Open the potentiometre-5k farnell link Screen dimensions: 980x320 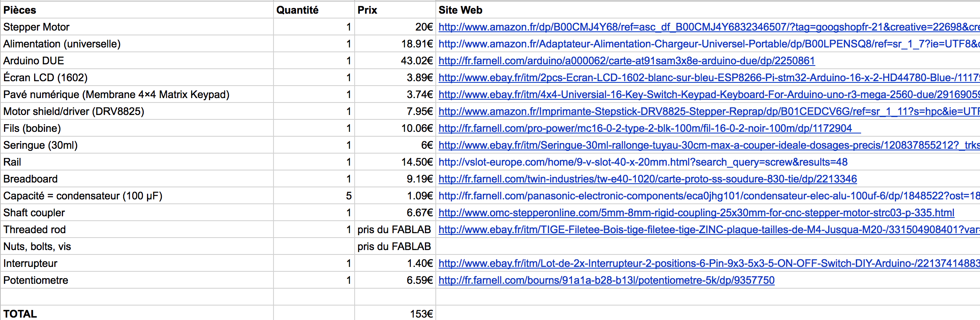point(606,280)
